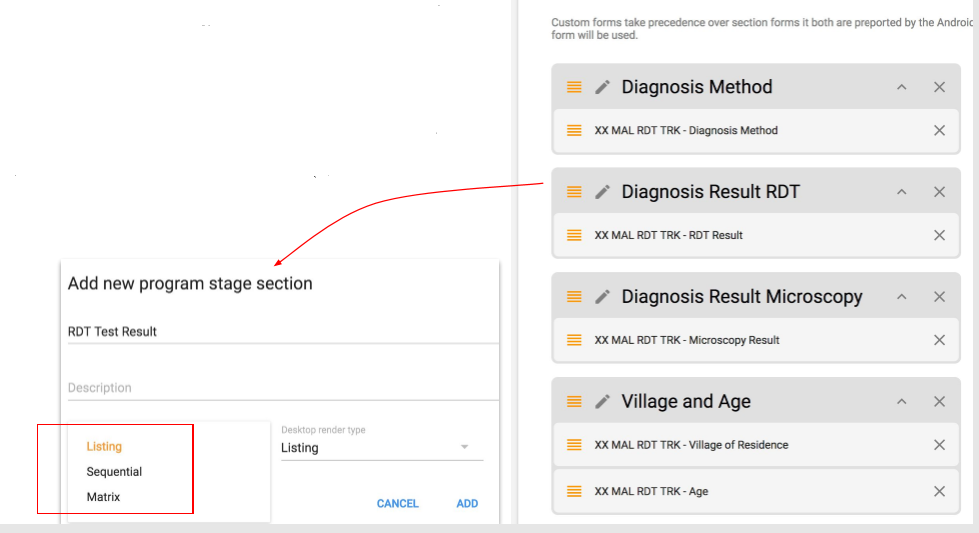Click drag handle of Village of Residence element

tap(574, 445)
